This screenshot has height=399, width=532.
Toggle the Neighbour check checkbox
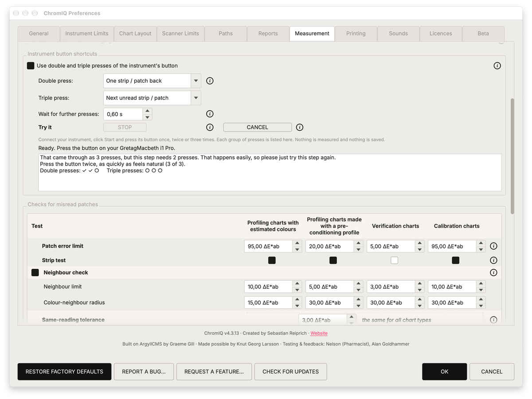click(x=35, y=273)
